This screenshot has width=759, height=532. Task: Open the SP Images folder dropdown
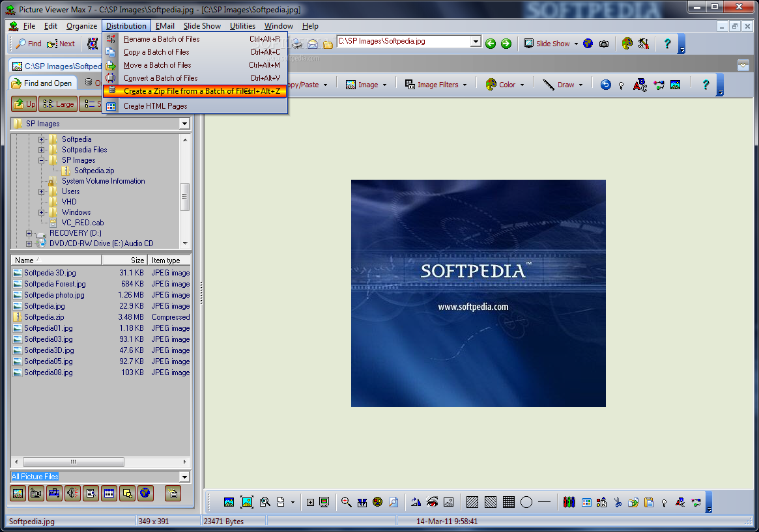(184, 124)
